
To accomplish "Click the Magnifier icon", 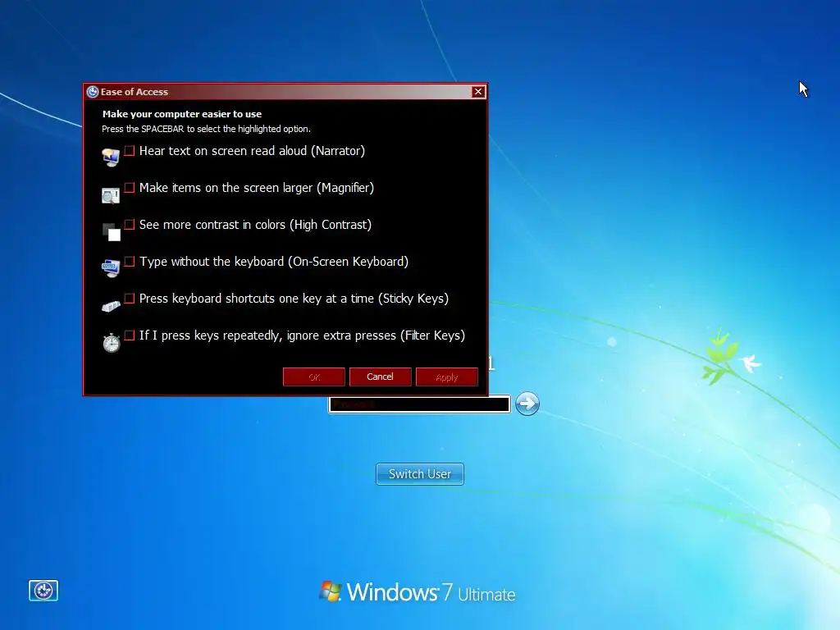I will point(111,195).
